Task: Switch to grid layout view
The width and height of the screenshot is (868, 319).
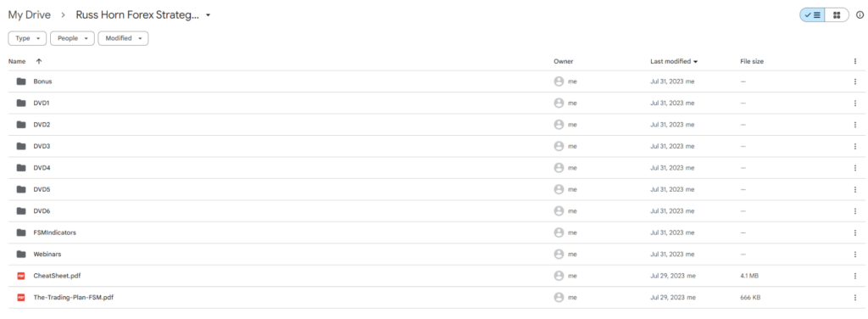Action: tap(837, 15)
